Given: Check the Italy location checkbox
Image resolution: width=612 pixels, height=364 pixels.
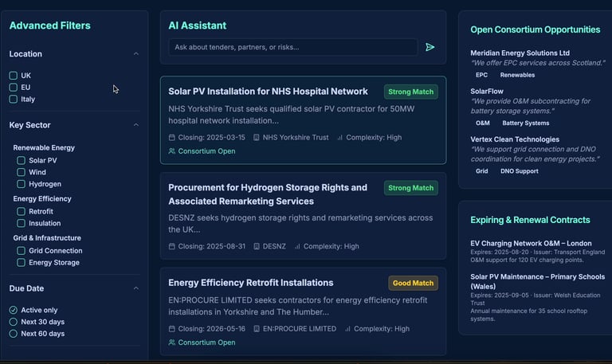Looking at the screenshot, I should (14, 99).
